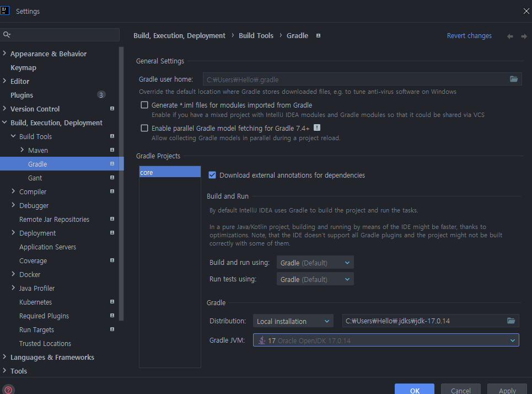The image size is (532, 394).
Task: Focus the settings search field
Action: (61, 35)
